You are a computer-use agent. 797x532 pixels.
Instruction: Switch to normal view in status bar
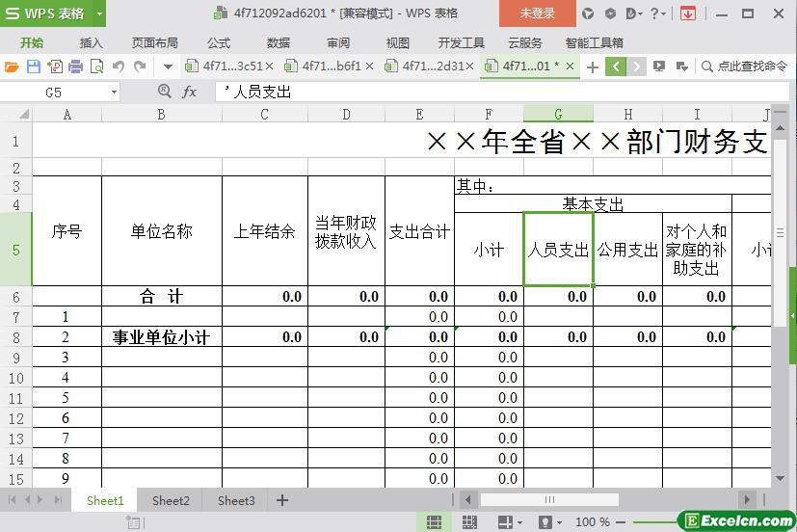click(434, 521)
